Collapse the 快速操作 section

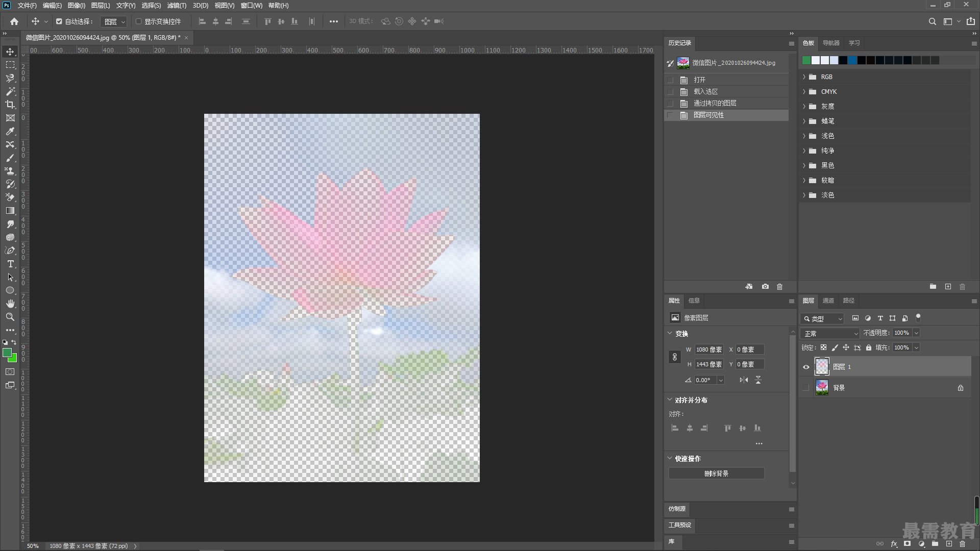(x=670, y=458)
